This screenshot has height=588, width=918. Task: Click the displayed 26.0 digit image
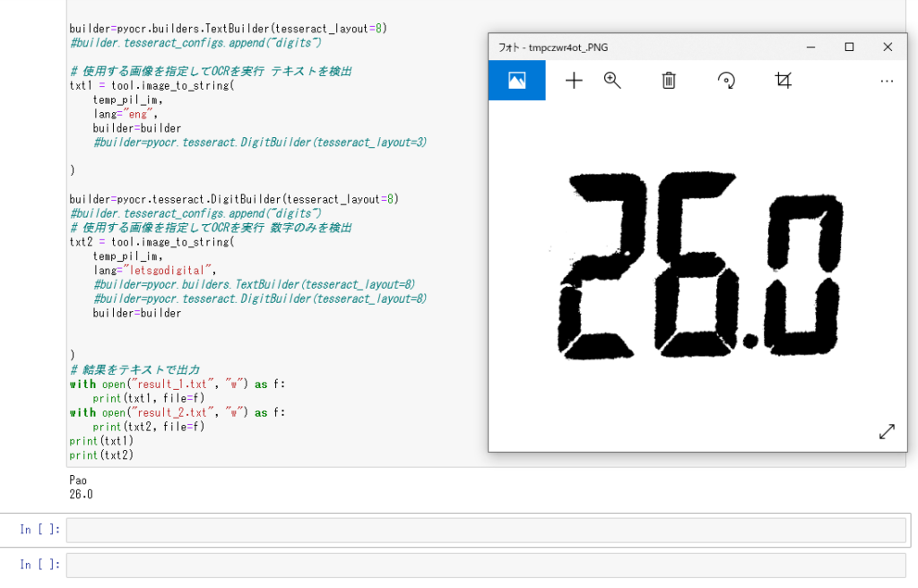click(699, 265)
